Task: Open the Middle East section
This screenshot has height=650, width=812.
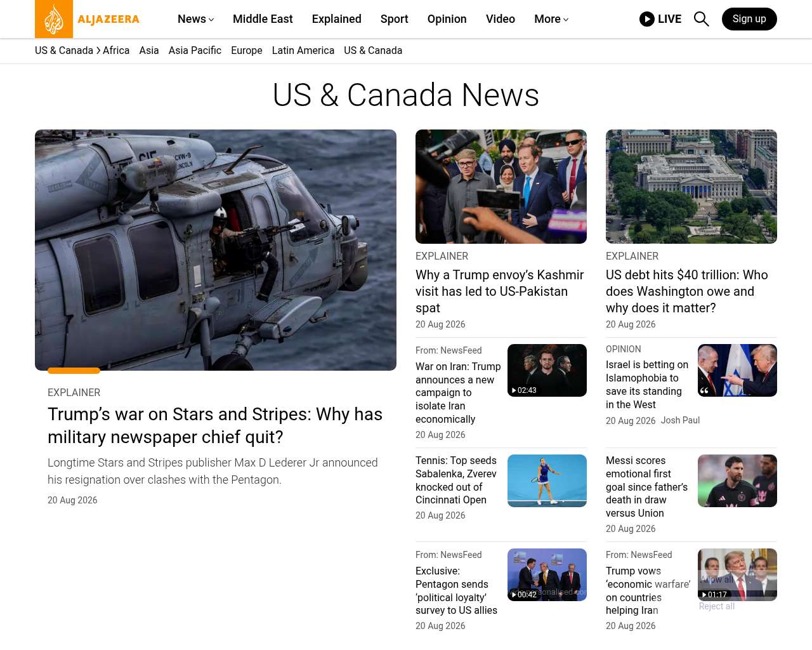Action: [263, 19]
